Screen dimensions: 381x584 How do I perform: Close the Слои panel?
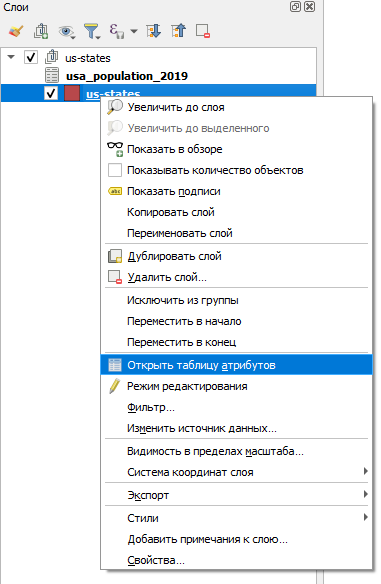click(x=309, y=7)
